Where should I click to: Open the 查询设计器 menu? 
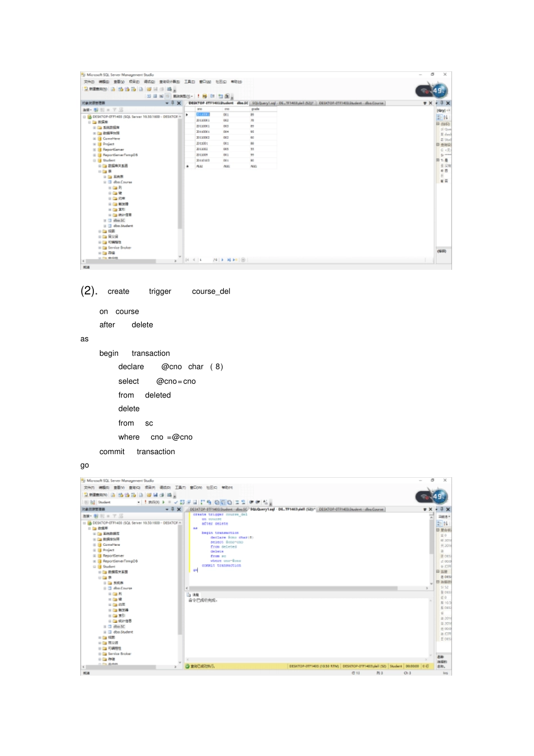(169, 82)
